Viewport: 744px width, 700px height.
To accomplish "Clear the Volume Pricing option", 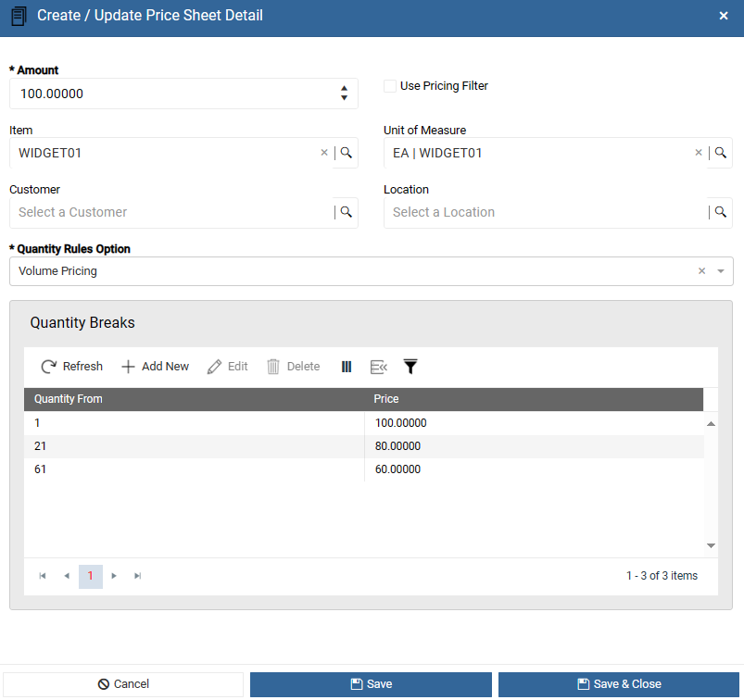I will coord(701,270).
